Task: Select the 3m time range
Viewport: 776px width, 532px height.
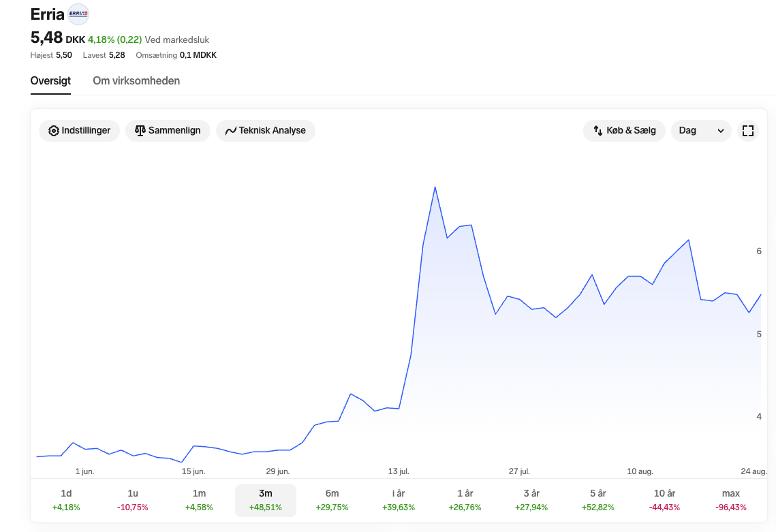Action: coord(266,501)
